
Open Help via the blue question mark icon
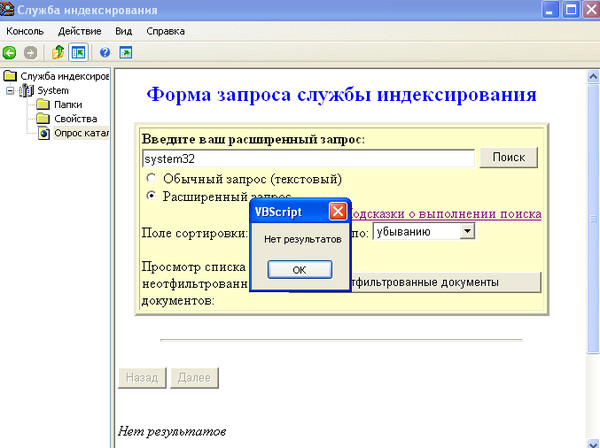pyautogui.click(x=105, y=52)
